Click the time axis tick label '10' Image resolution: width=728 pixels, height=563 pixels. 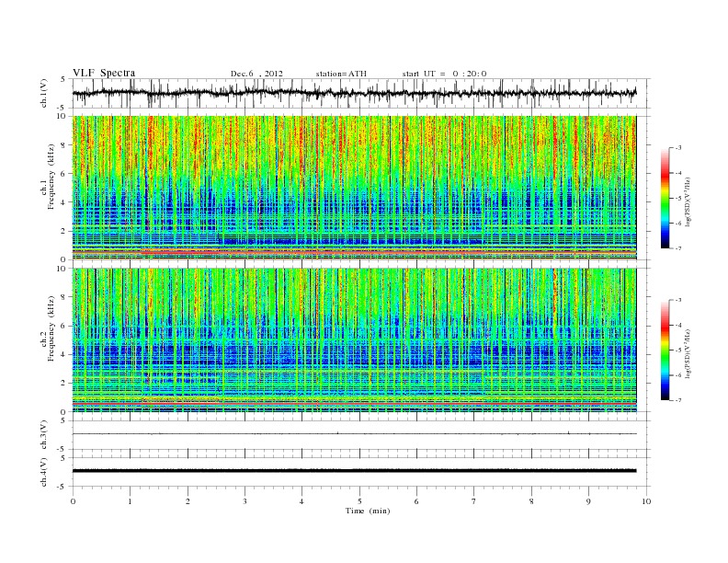646,501
